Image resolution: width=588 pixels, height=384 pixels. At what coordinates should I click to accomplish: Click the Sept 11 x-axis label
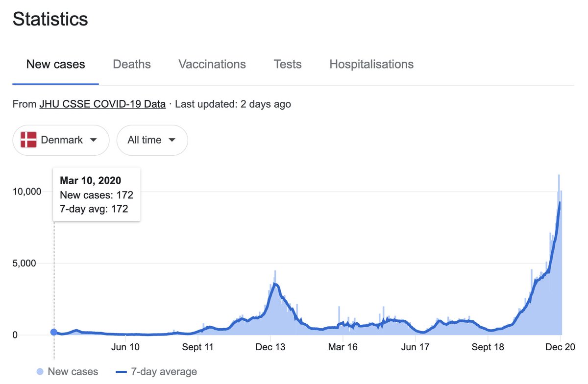[x=198, y=347]
